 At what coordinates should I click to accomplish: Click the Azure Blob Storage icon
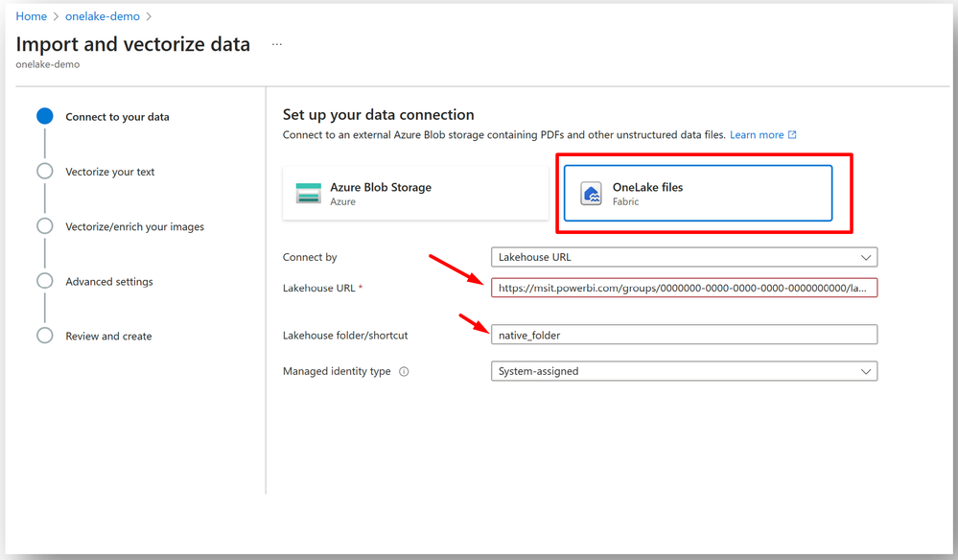[309, 193]
